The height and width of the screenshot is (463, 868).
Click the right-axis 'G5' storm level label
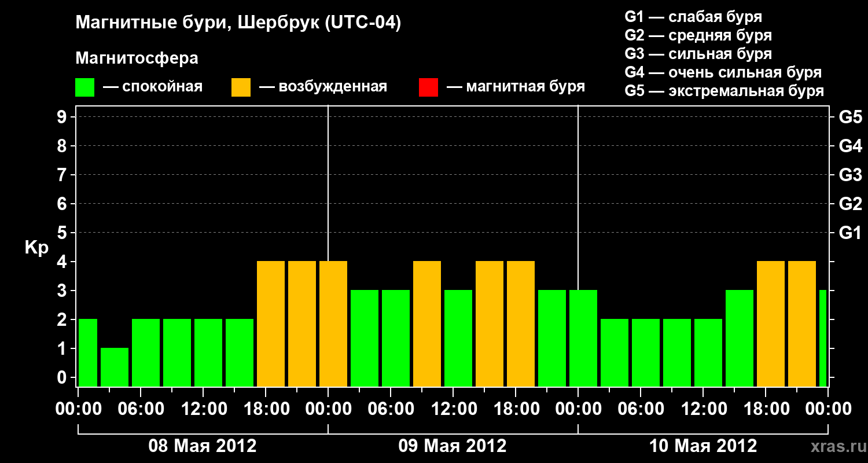(x=850, y=117)
